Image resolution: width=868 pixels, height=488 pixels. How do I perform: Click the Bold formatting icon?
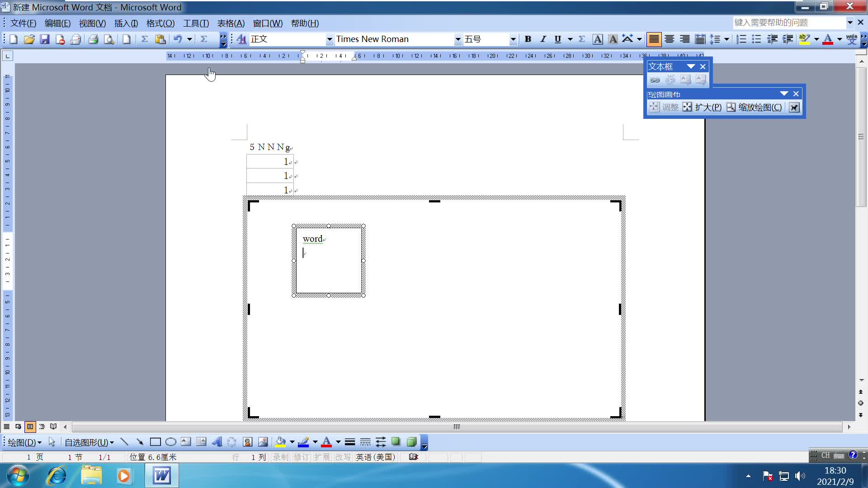click(x=528, y=39)
